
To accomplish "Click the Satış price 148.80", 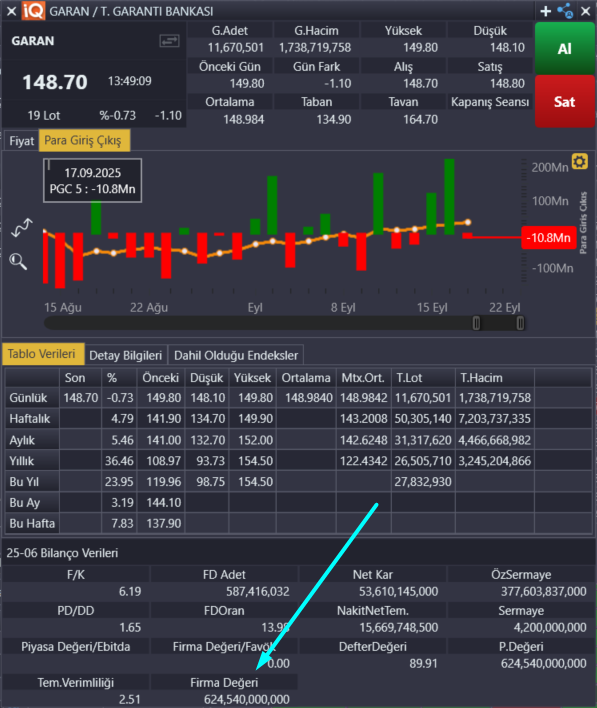I will coord(507,84).
